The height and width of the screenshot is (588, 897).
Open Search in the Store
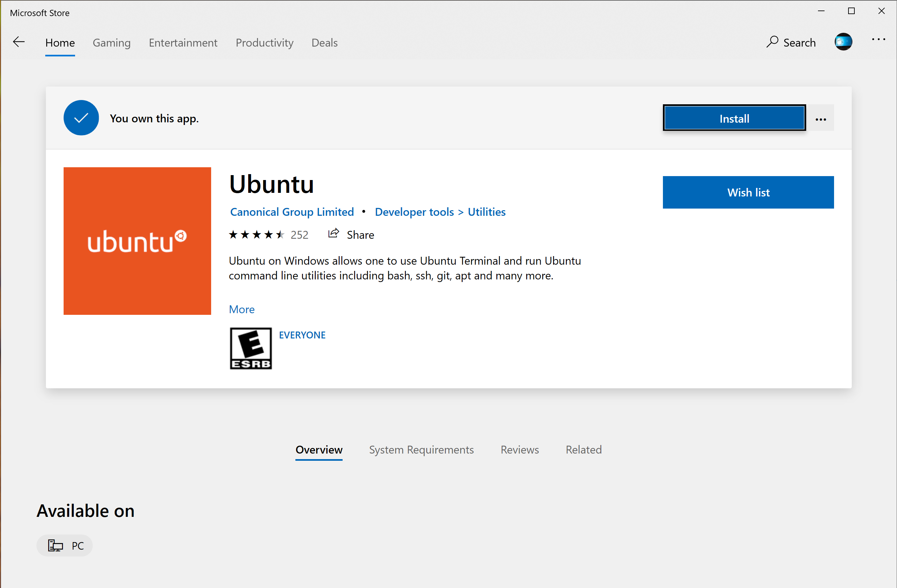(x=791, y=42)
